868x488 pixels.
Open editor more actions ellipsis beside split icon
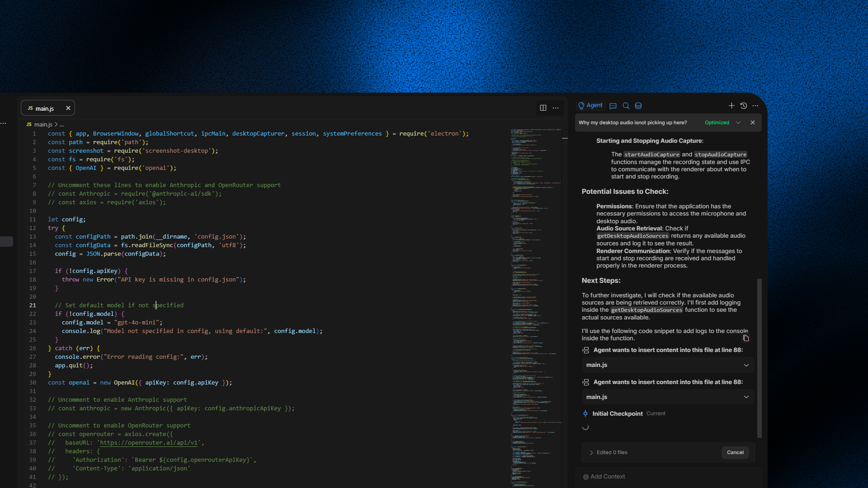click(556, 108)
